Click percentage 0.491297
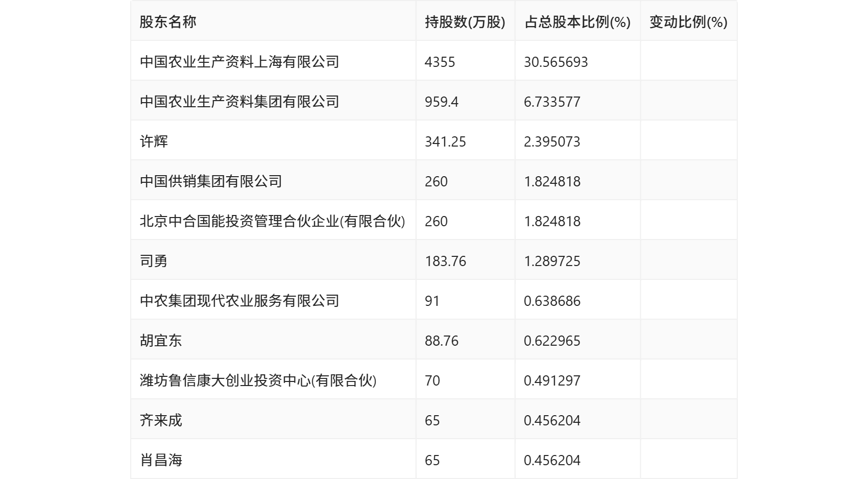This screenshot has height=479, width=868. tap(552, 380)
